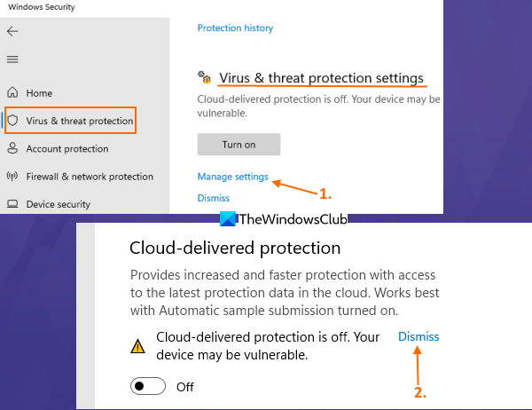This screenshot has width=532, height=410.
Task: Open Firewall & network protection in sidebar
Action: click(x=90, y=177)
